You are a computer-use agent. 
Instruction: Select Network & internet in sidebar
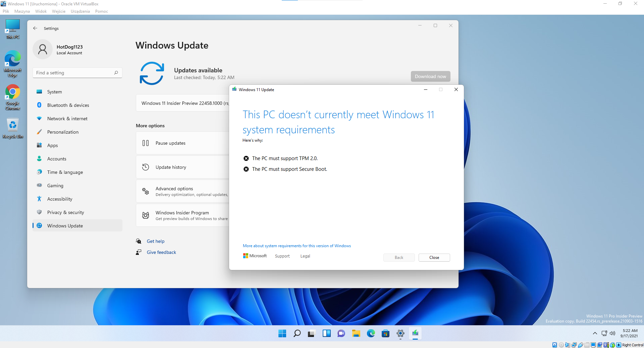[77, 119]
